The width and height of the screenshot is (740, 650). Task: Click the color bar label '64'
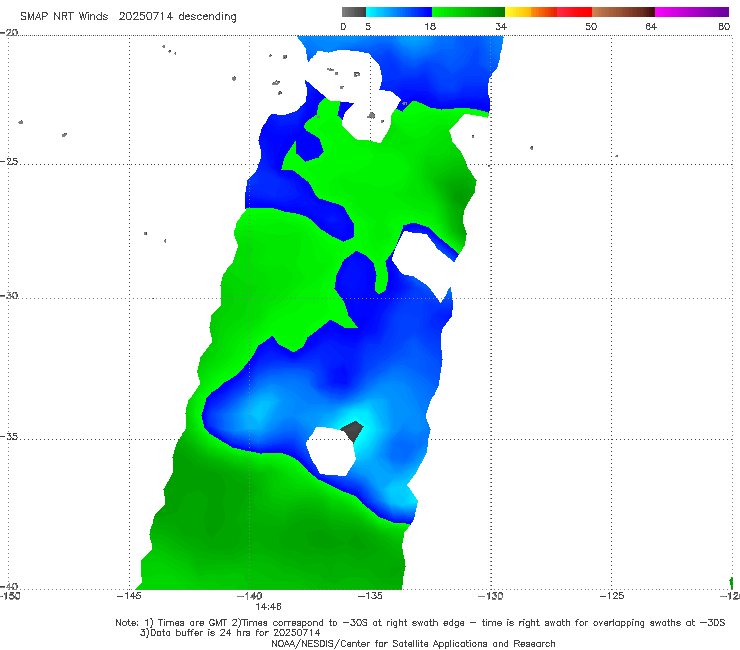click(x=651, y=27)
